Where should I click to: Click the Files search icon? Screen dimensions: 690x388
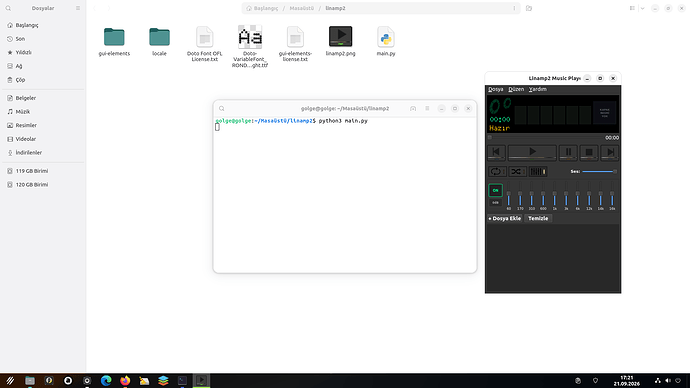pyautogui.click(x=8, y=8)
